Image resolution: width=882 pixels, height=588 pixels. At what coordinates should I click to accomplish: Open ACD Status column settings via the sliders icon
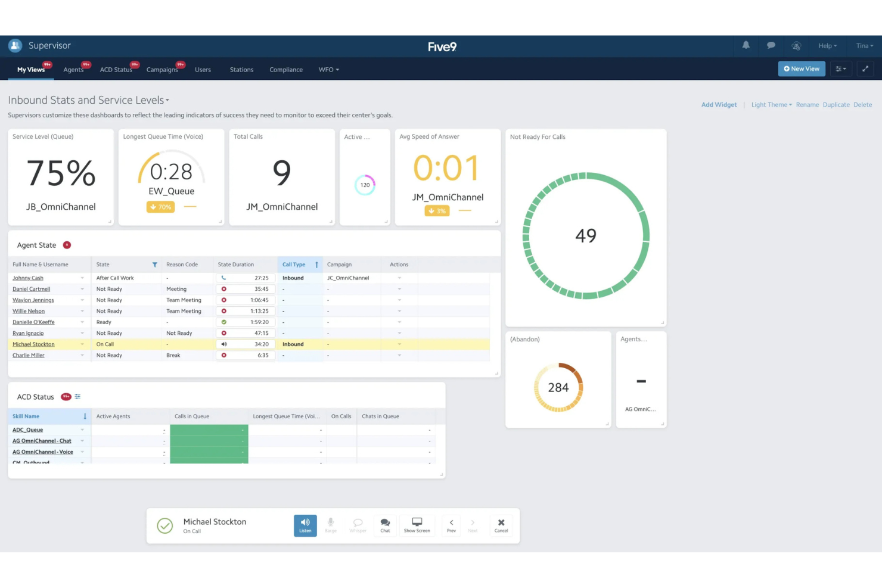click(77, 396)
